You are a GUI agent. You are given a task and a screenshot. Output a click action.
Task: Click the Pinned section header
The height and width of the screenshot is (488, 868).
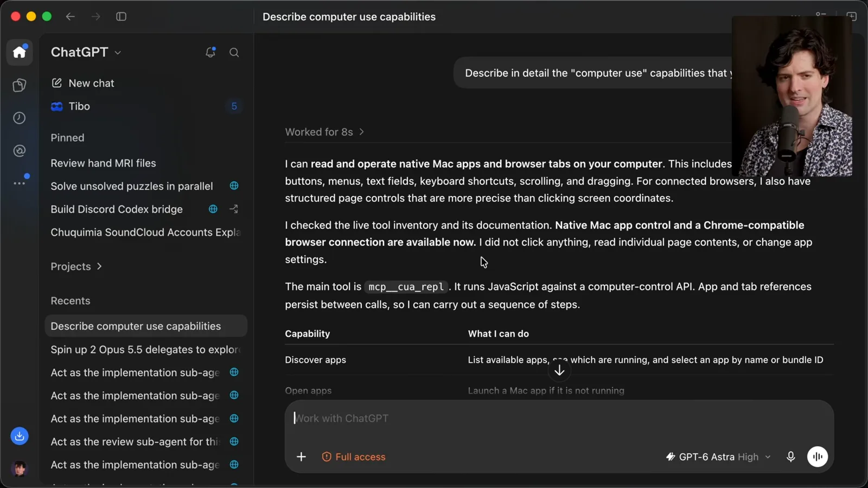tap(67, 138)
